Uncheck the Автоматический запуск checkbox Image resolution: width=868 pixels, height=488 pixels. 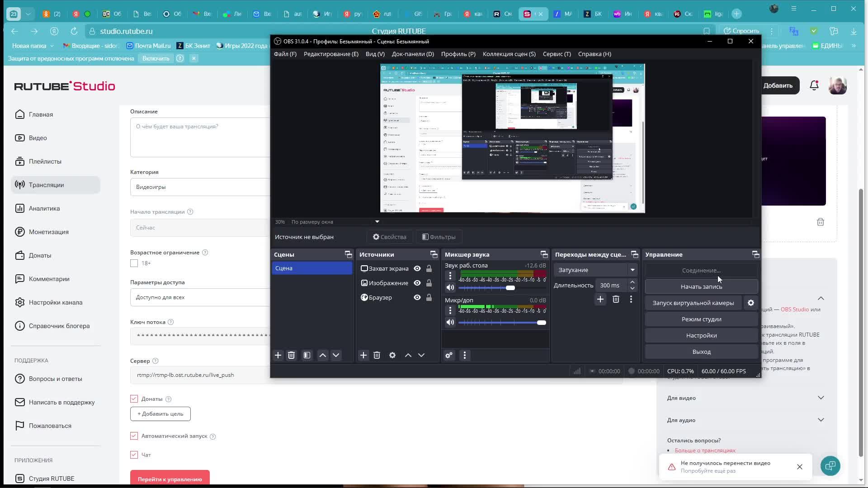(x=134, y=436)
